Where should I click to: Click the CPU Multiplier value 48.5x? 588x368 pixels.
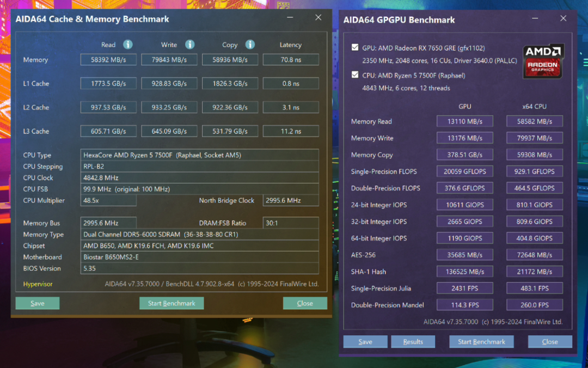click(x=108, y=200)
